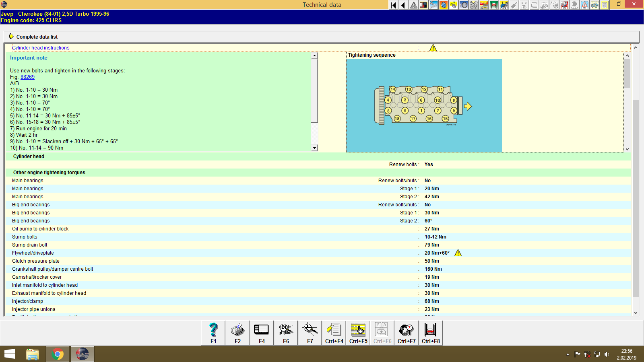Select the F7 magnifier search icon

310,333
